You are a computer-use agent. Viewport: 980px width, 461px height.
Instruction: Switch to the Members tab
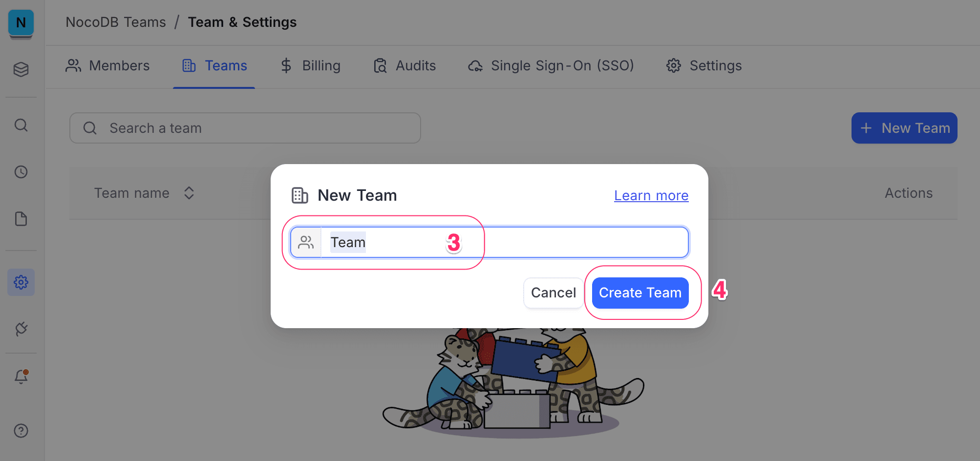point(108,65)
